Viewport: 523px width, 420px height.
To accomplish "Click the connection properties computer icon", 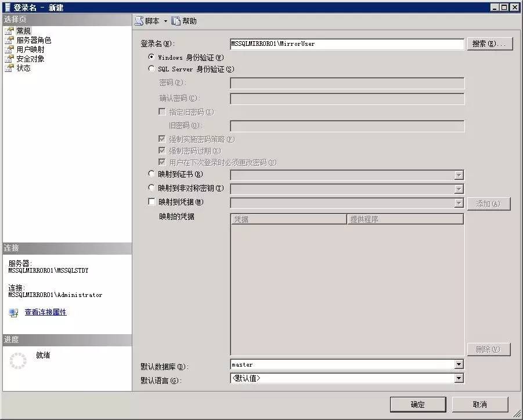I will pos(13,313).
